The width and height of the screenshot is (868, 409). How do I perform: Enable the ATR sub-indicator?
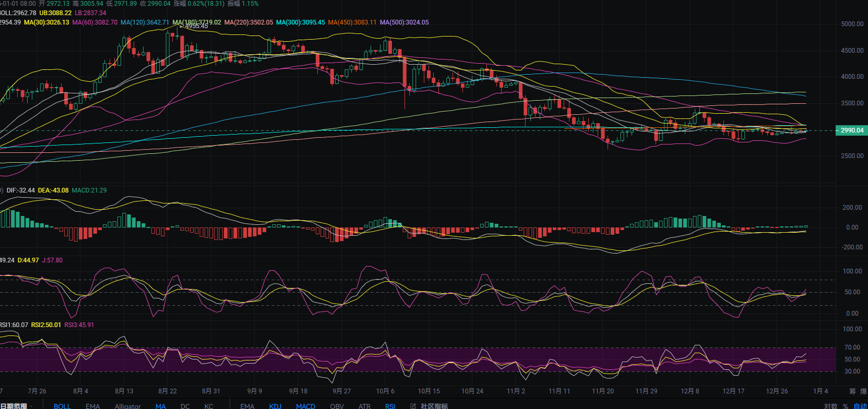(364, 406)
